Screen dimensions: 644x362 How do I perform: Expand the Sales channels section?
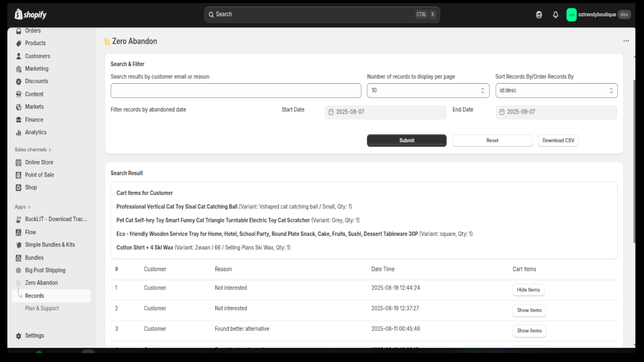pos(33,150)
